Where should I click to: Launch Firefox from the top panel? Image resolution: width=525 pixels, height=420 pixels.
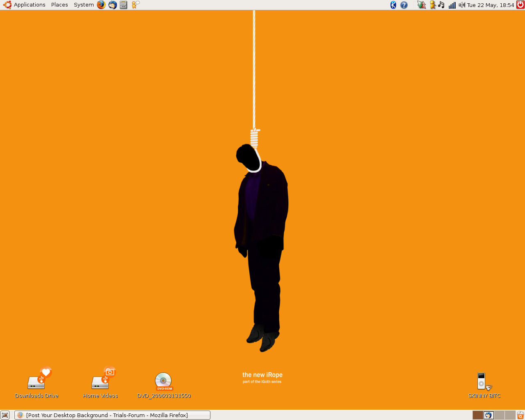[101, 5]
